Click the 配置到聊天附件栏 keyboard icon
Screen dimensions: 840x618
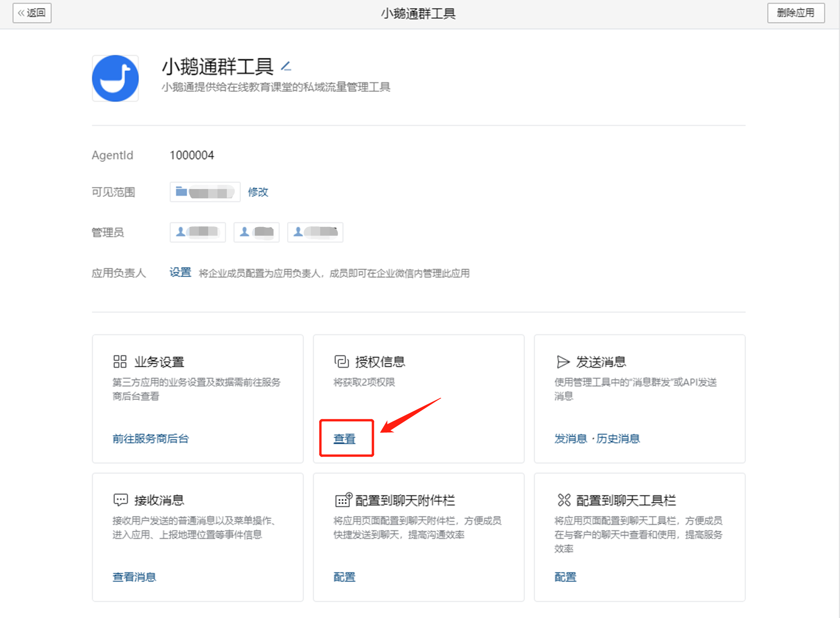tap(343, 500)
